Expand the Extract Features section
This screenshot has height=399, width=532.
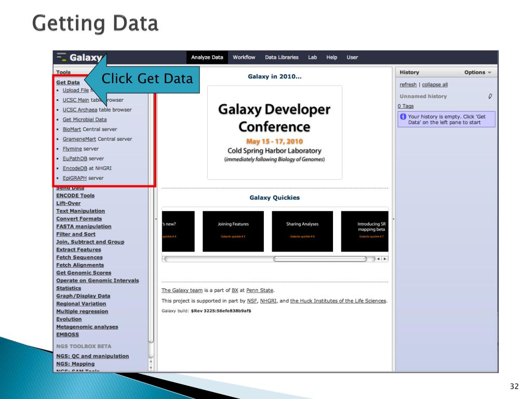point(79,250)
